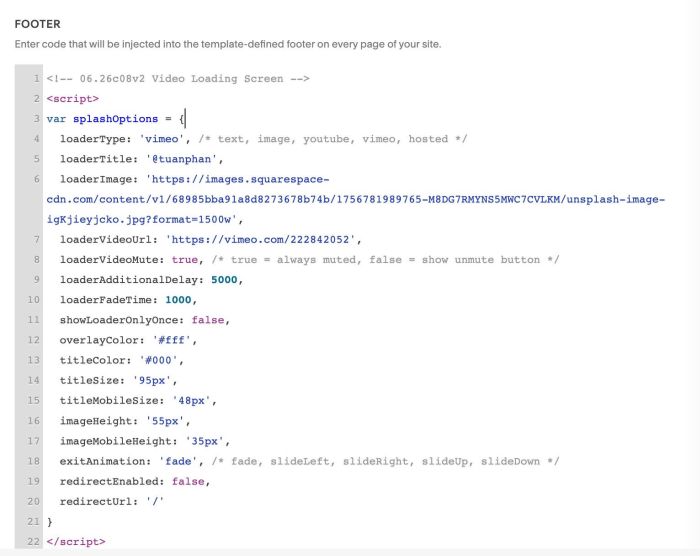700x556 pixels.
Task: Click line number 6 in the gutter
Action: [x=36, y=179]
